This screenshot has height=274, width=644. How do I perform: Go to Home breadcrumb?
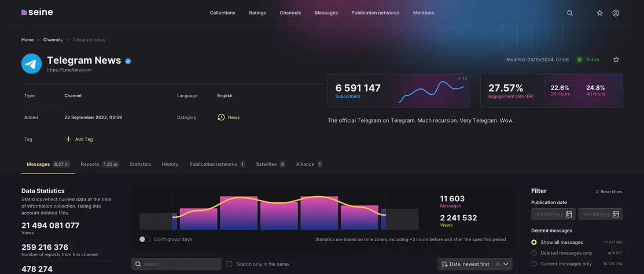(28, 40)
